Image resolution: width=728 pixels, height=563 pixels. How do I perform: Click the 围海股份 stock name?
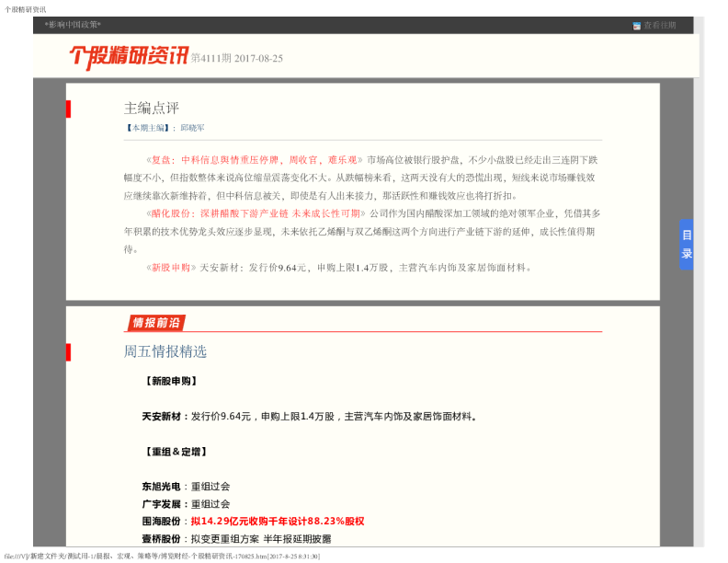[161, 522]
